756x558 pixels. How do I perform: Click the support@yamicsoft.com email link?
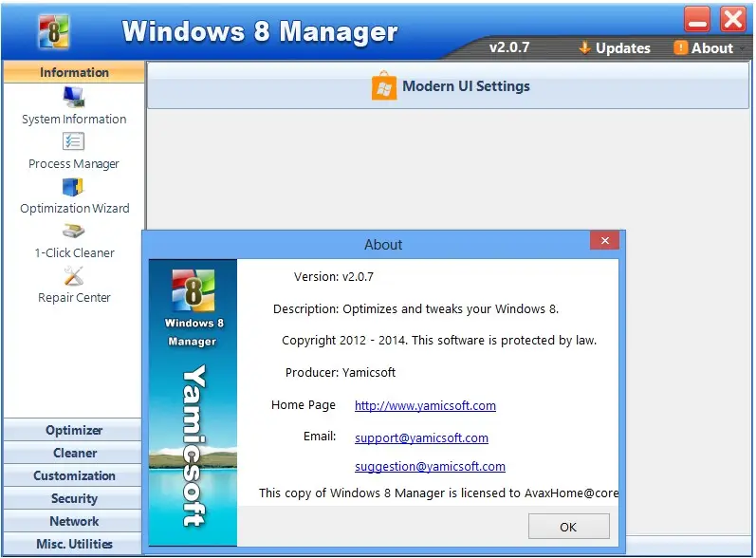pyautogui.click(x=421, y=437)
